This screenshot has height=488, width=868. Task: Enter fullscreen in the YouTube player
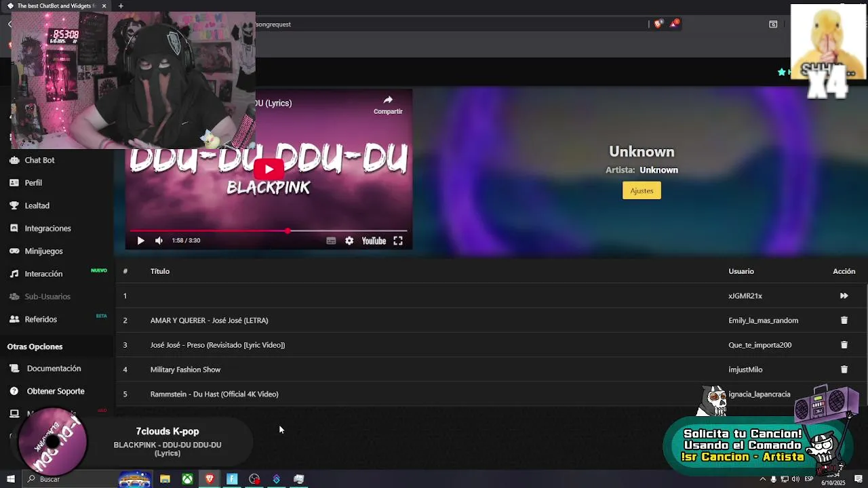(398, 241)
